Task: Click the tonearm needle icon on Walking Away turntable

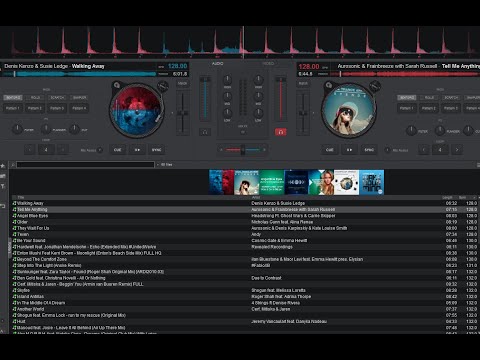Action: (x=163, y=87)
